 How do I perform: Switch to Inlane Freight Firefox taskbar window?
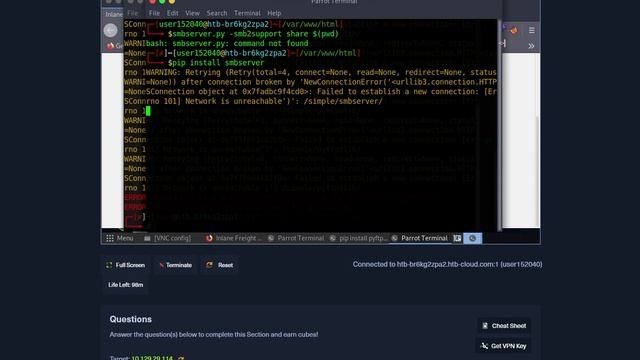(x=234, y=238)
